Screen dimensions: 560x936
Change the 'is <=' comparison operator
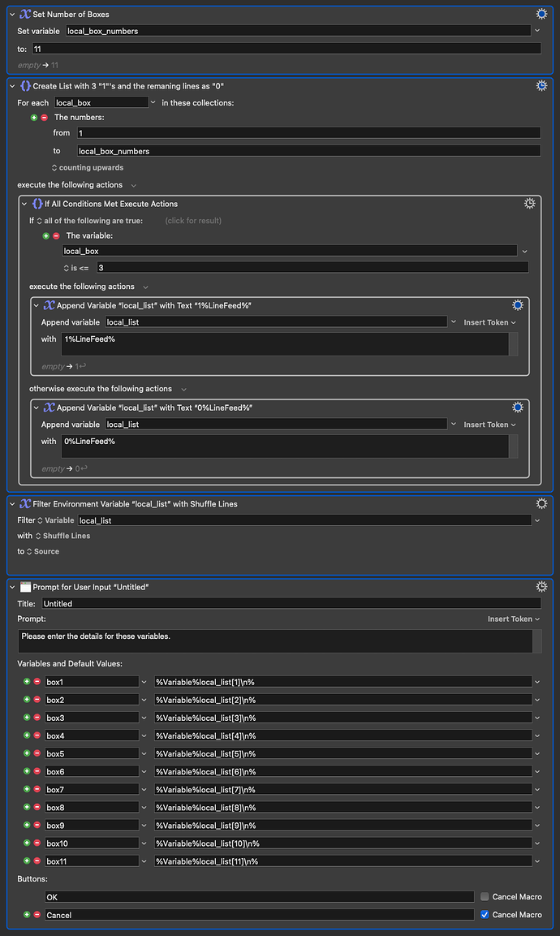point(75,267)
